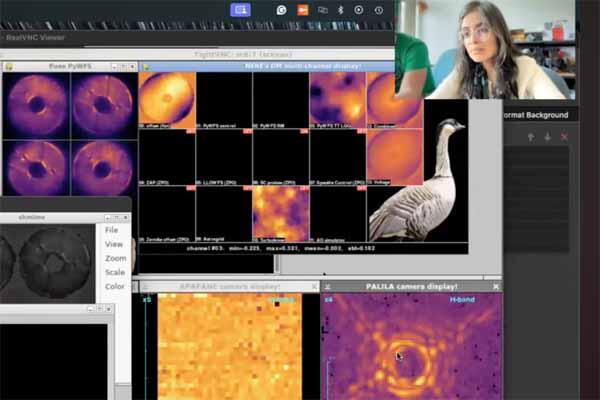Viewport: 600px width, 400px height.
Task: Open the View menu in shmimv window
Action: coord(114,244)
